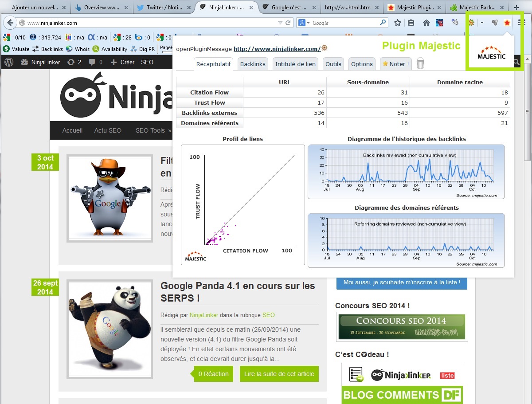Open the http://www.ninjalinker.com/ link in popup
Viewport: 532px width, 404px height.
pyautogui.click(x=277, y=49)
